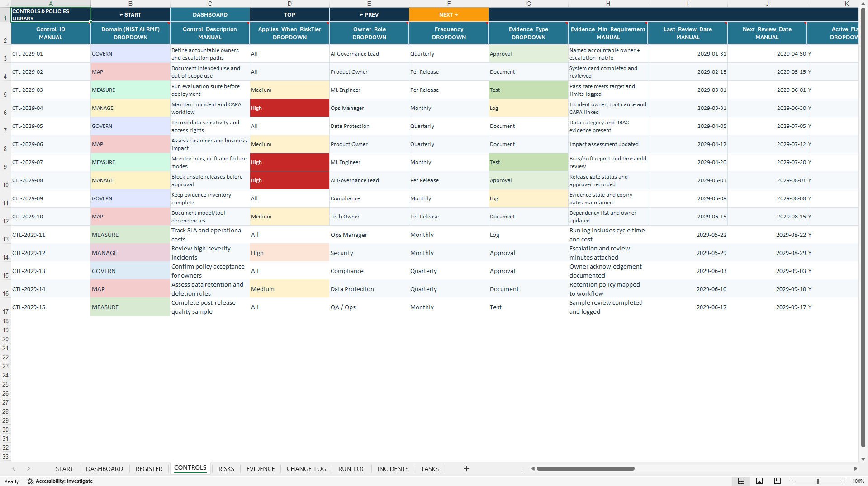Open the CHANGE_LOG sheet tab
Image resolution: width=868 pixels, height=486 pixels.
(x=306, y=469)
